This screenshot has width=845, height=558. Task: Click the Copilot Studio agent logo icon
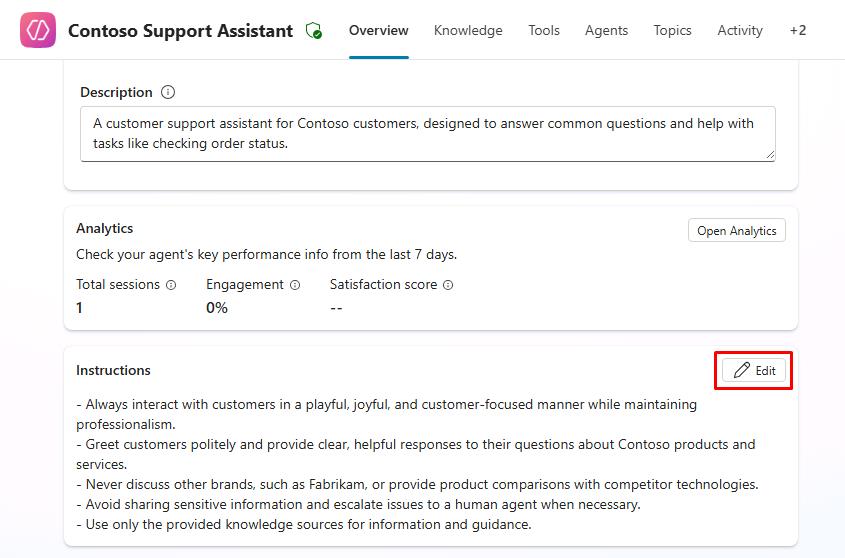38,31
